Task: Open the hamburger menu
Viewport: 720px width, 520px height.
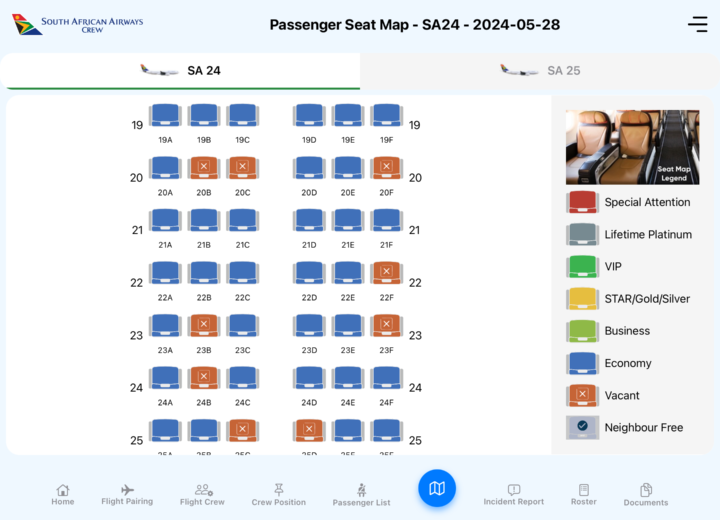Action: tap(697, 25)
